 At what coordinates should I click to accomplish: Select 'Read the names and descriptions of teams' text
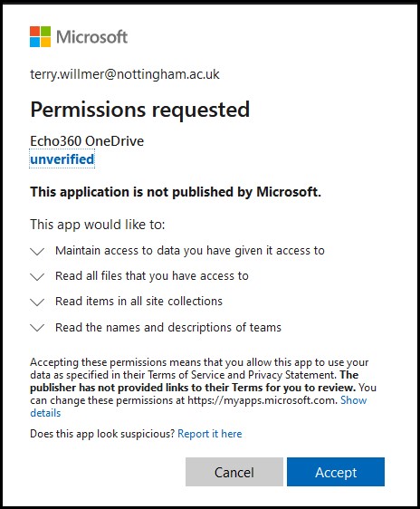point(168,327)
